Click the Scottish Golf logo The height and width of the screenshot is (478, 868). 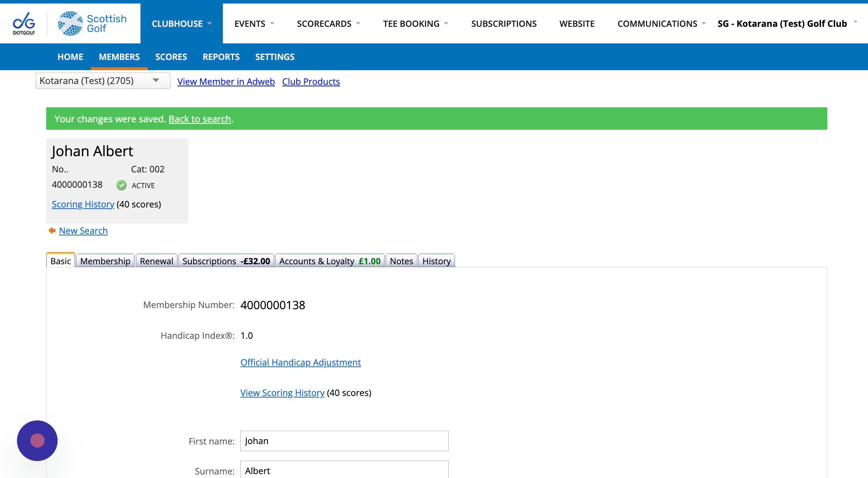(x=92, y=23)
